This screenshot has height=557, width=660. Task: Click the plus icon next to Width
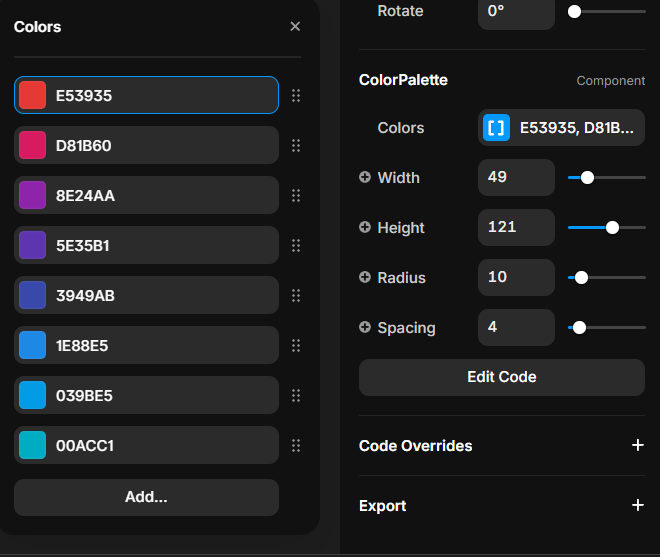tap(365, 178)
